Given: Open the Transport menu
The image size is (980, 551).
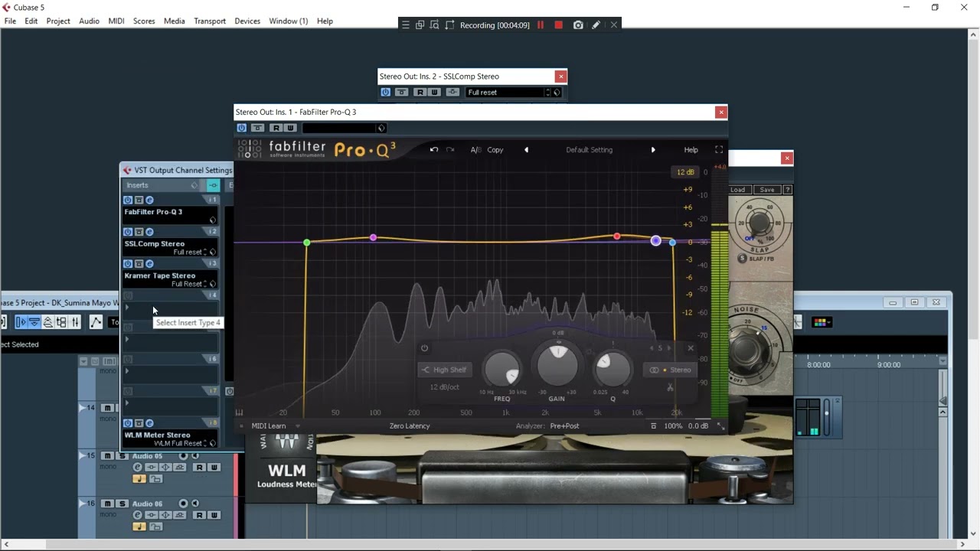Looking at the screenshot, I should [x=210, y=21].
